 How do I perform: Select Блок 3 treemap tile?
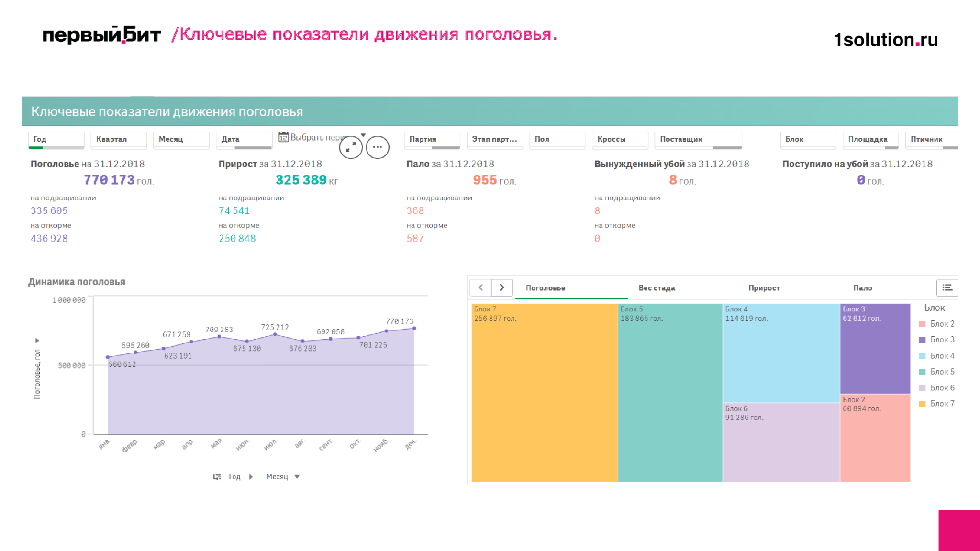(875, 349)
